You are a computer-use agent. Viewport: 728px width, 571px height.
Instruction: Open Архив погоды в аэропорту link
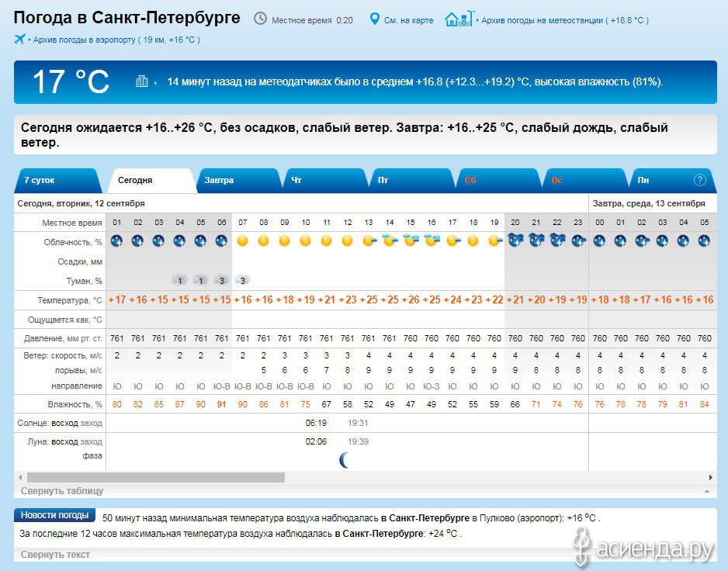(x=116, y=40)
